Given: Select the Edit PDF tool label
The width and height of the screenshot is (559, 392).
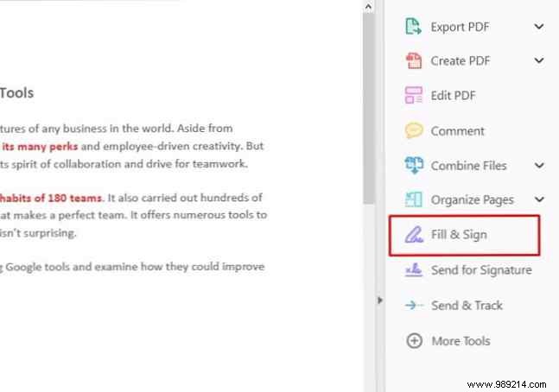Looking at the screenshot, I should click(x=453, y=96).
